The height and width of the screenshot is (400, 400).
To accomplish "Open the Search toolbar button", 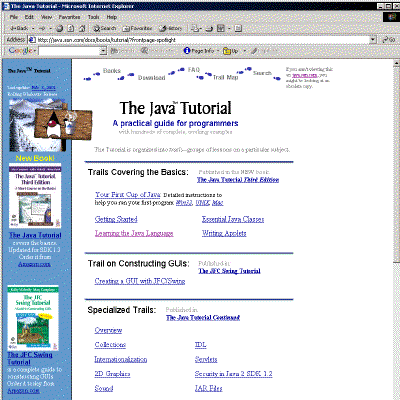I will [x=104, y=29].
